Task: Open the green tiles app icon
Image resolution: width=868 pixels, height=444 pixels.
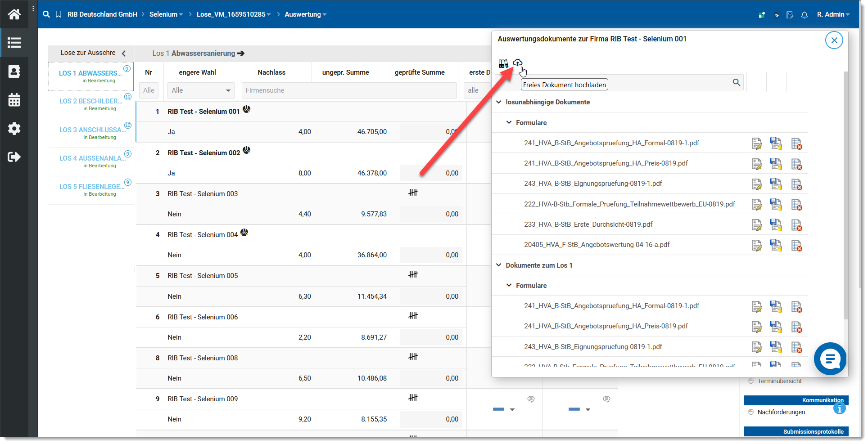Action: pyautogui.click(x=762, y=15)
